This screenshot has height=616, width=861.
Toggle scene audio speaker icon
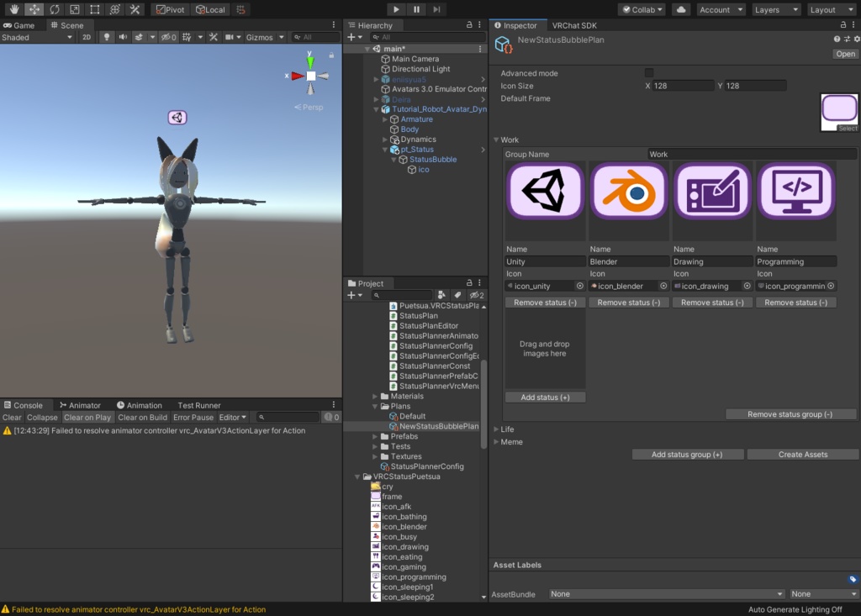123,37
